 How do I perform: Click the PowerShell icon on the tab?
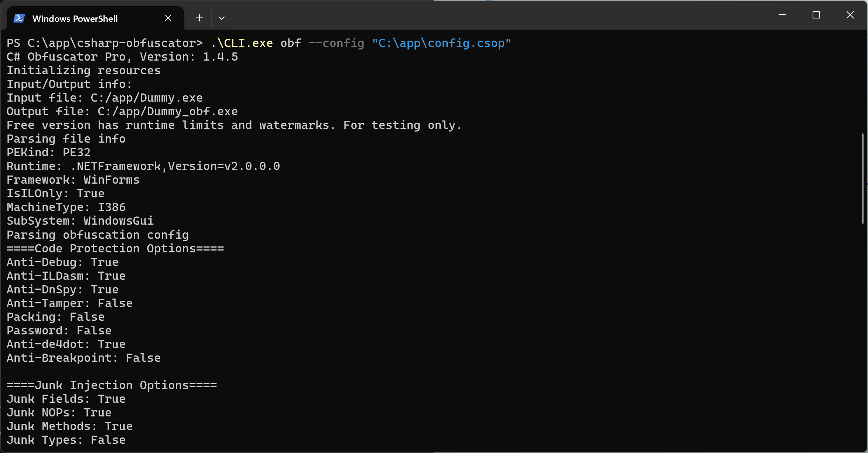pos(19,18)
